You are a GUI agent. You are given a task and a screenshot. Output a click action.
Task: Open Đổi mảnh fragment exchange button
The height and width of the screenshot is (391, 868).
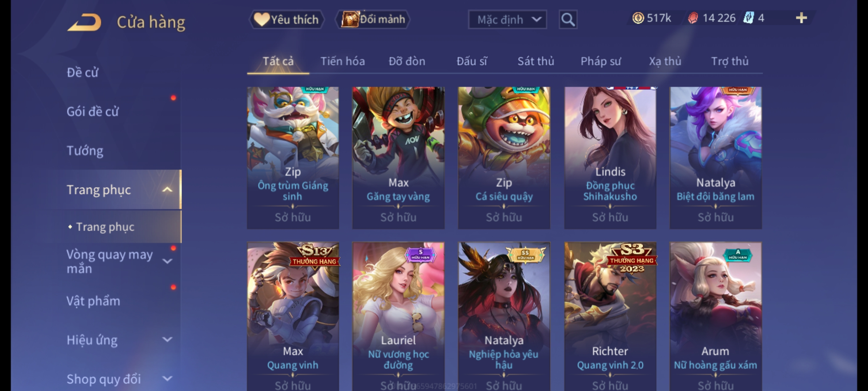click(373, 19)
